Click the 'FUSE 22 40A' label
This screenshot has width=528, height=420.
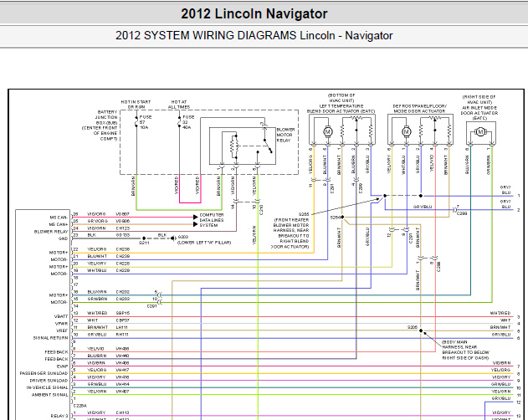click(188, 122)
